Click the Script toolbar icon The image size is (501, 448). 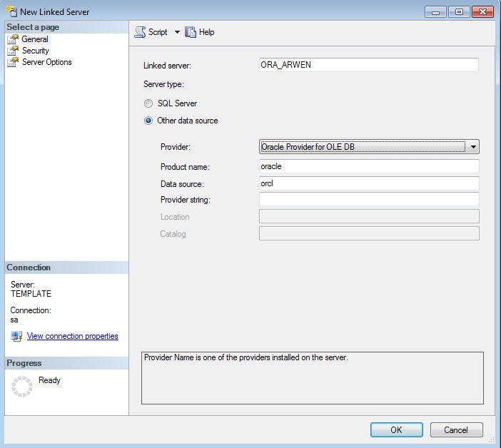[140, 32]
